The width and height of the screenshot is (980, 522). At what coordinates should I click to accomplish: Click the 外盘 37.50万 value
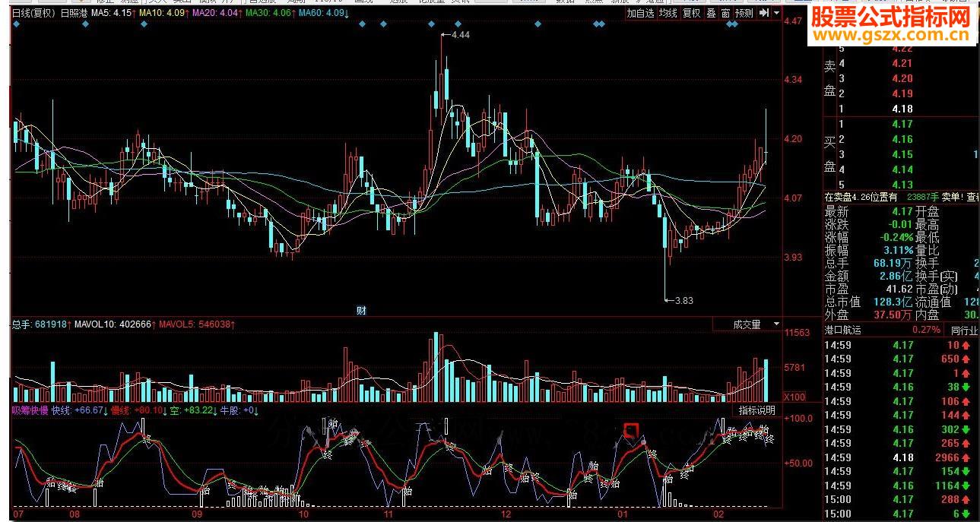pyautogui.click(x=893, y=315)
